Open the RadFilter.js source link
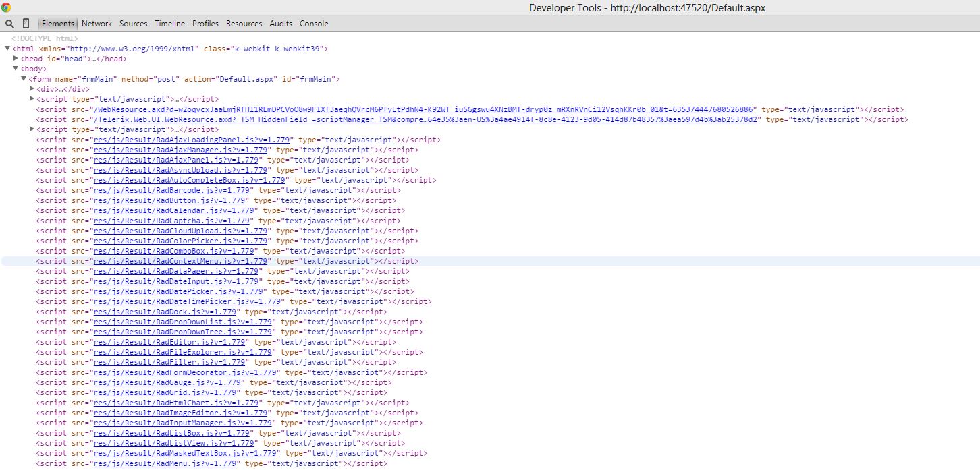This screenshot has height=470, width=980. coord(170,362)
